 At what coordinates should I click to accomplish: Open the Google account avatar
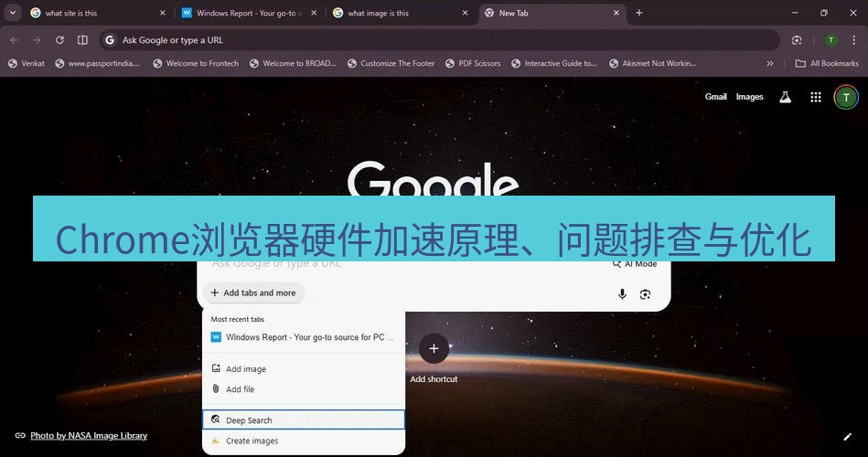(x=846, y=98)
